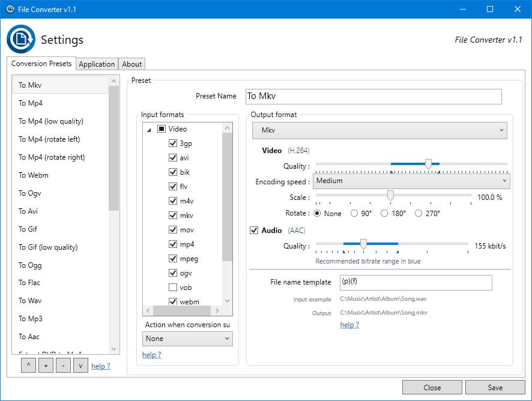Open the Encoding speed Medium dropdown

coord(411,181)
